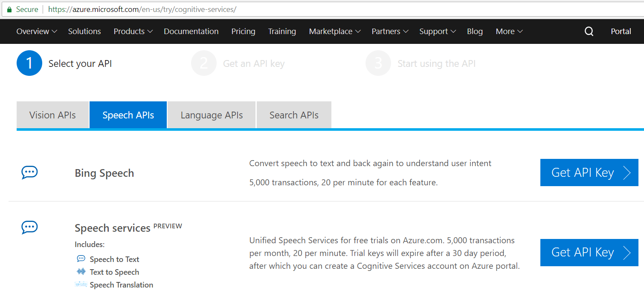
Task: Expand the More dropdown
Action: (509, 32)
